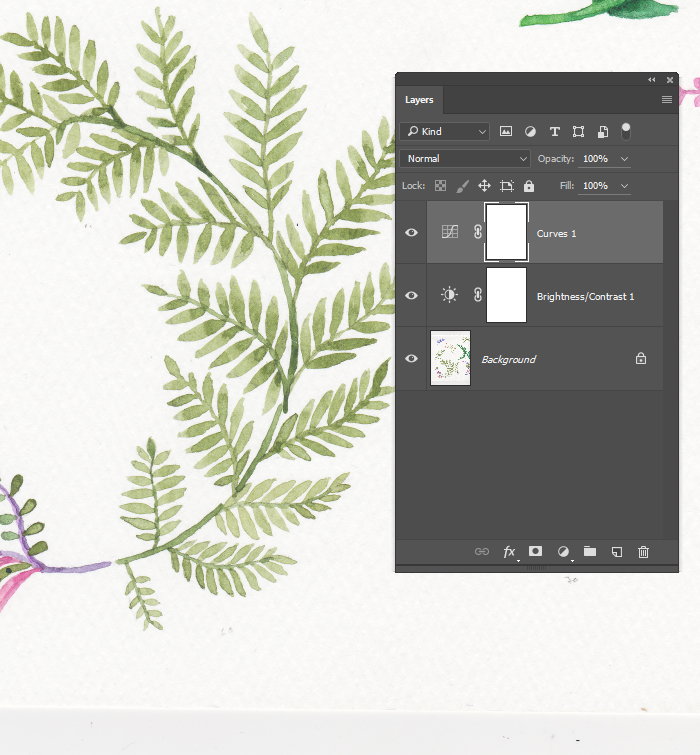The height and width of the screenshot is (755, 700).
Task: Open the Normal blend mode dropdown
Action: 465,159
